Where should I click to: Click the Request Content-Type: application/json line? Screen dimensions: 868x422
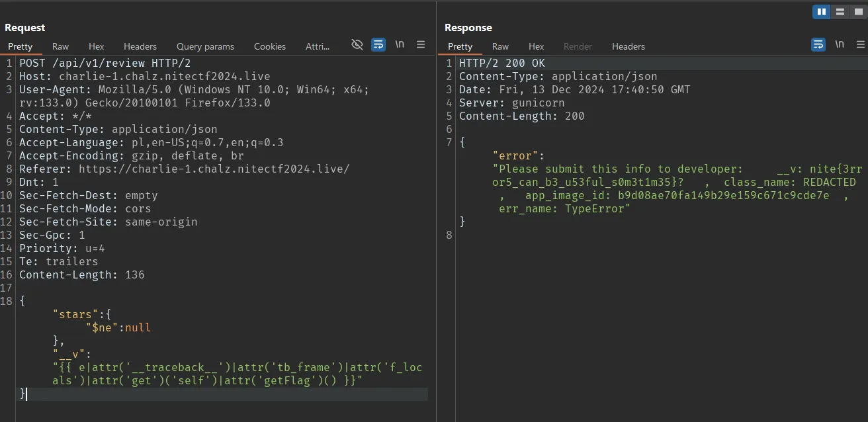pos(118,130)
